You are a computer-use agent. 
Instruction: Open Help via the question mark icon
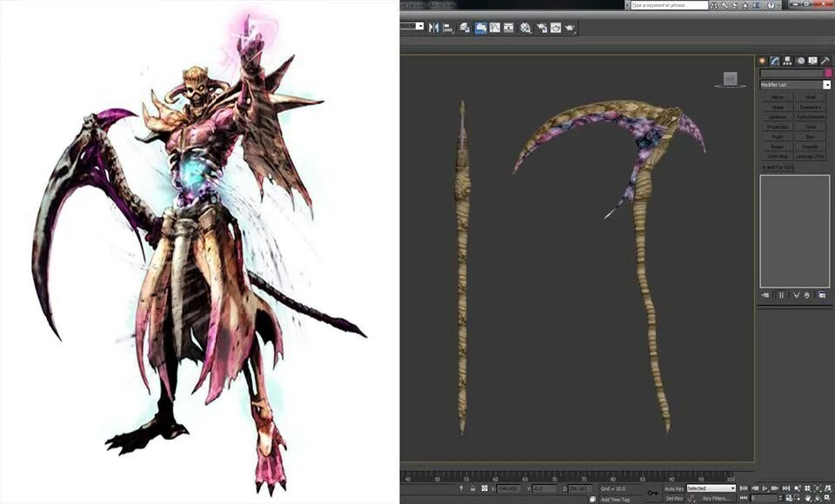(772, 5)
